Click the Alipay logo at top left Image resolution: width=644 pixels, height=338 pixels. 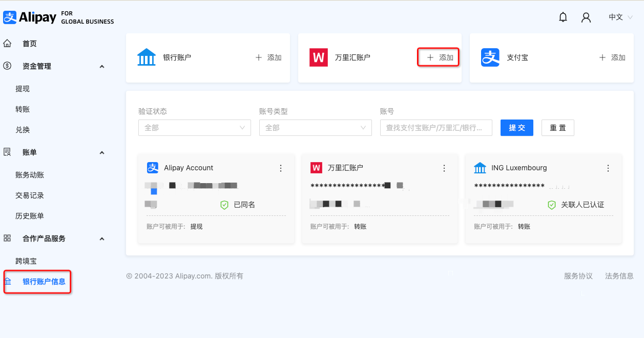[31, 16]
